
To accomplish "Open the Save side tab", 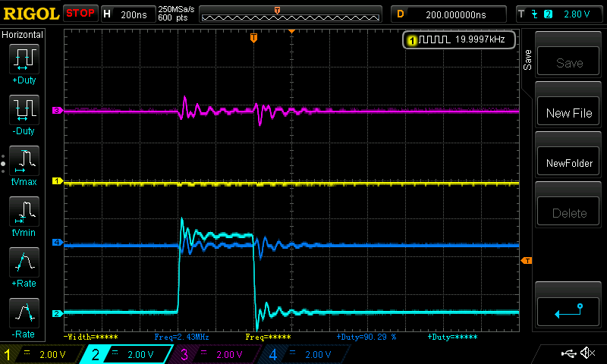I will coord(527,61).
